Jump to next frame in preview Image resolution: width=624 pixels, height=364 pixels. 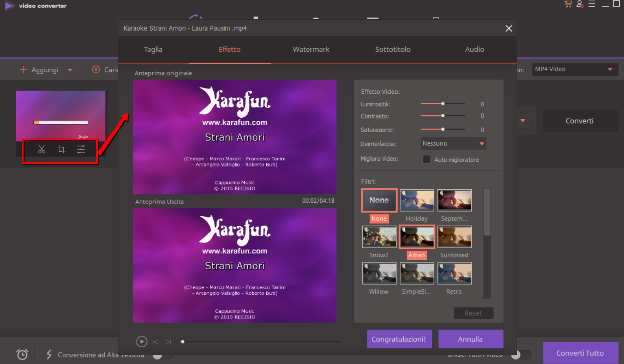(x=168, y=342)
